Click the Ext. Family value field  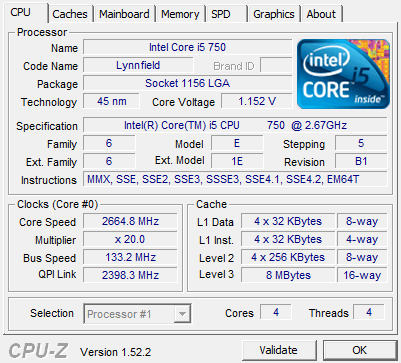109,161
